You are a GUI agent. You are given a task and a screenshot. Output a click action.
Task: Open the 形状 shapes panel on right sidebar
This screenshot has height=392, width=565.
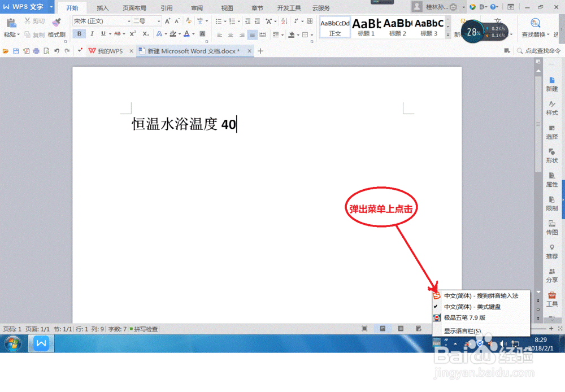coord(551,156)
